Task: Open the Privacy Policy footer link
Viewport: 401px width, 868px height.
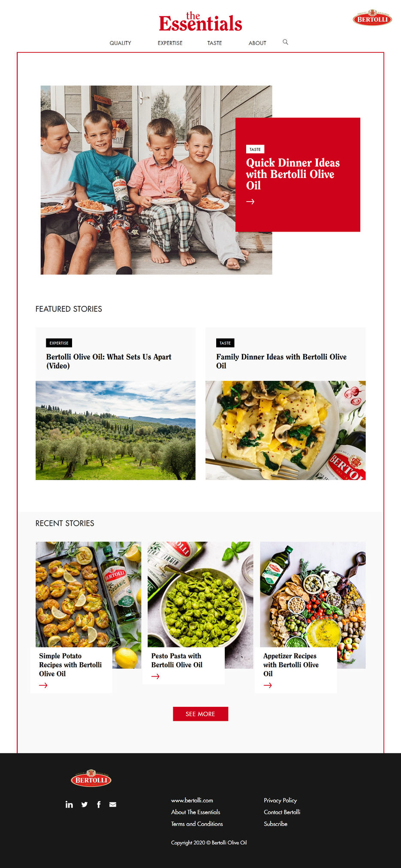Action: 280,800
